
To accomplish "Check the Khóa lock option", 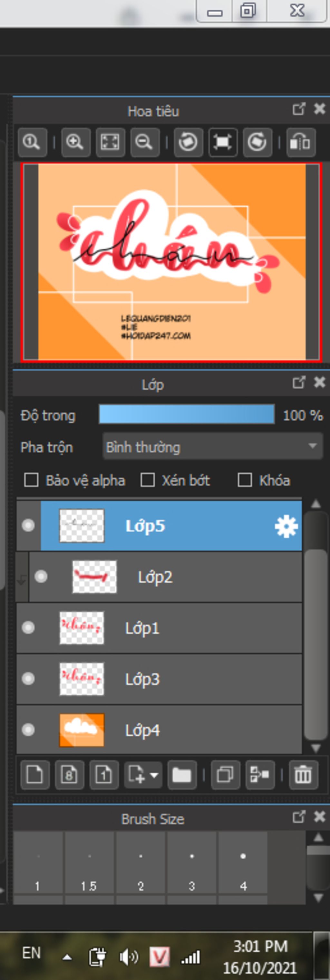I will tap(244, 480).
